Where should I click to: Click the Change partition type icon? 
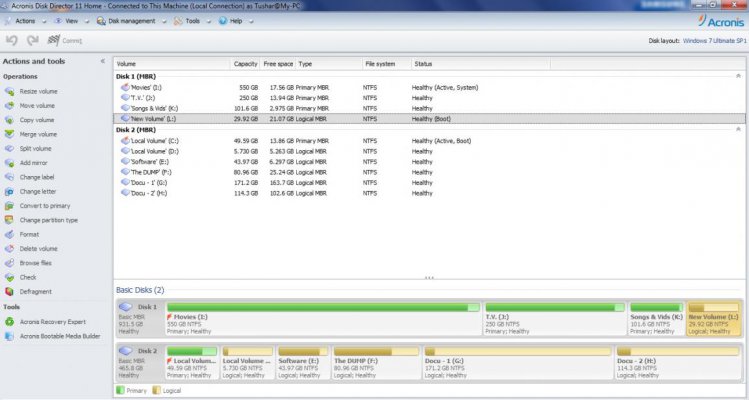(x=9, y=220)
